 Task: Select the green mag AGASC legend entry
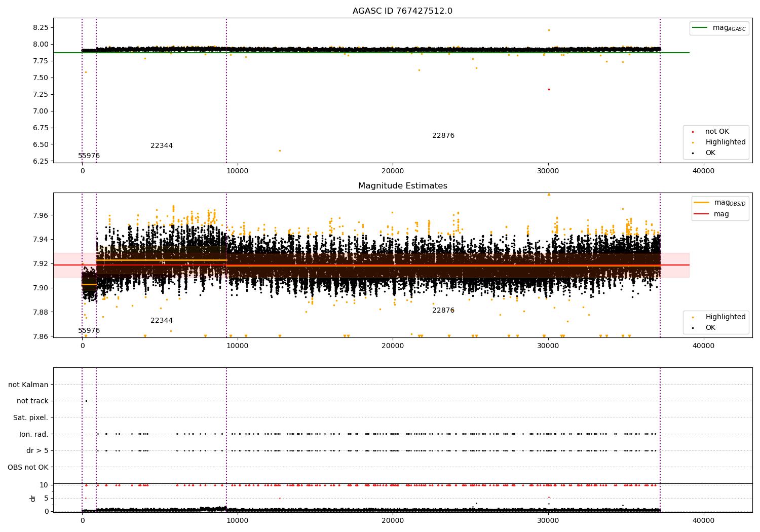coord(719,28)
